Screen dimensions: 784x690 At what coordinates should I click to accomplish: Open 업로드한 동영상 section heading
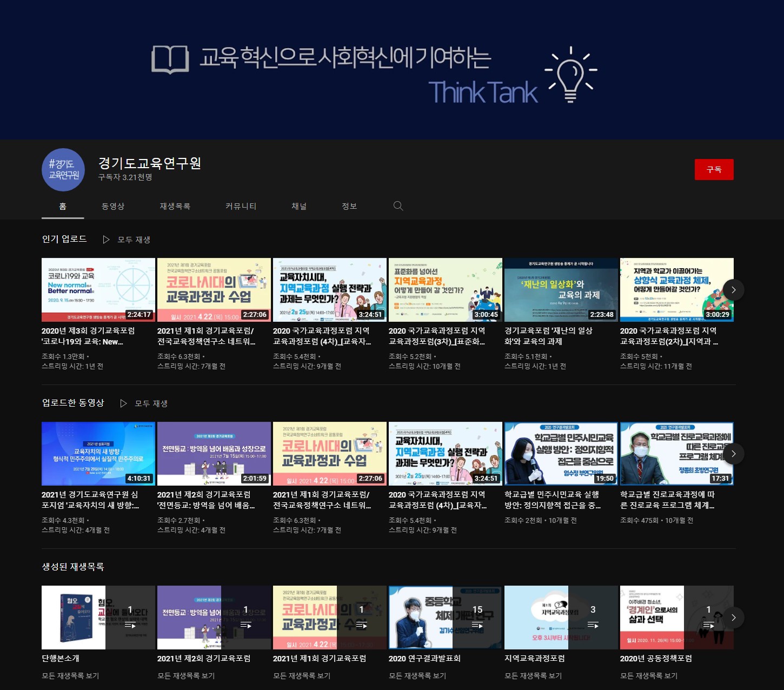pyautogui.click(x=73, y=403)
